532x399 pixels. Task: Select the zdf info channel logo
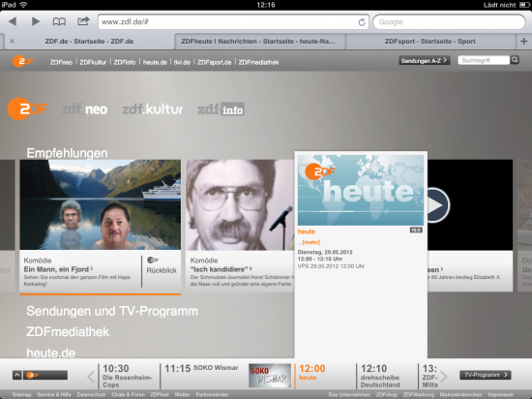221,109
